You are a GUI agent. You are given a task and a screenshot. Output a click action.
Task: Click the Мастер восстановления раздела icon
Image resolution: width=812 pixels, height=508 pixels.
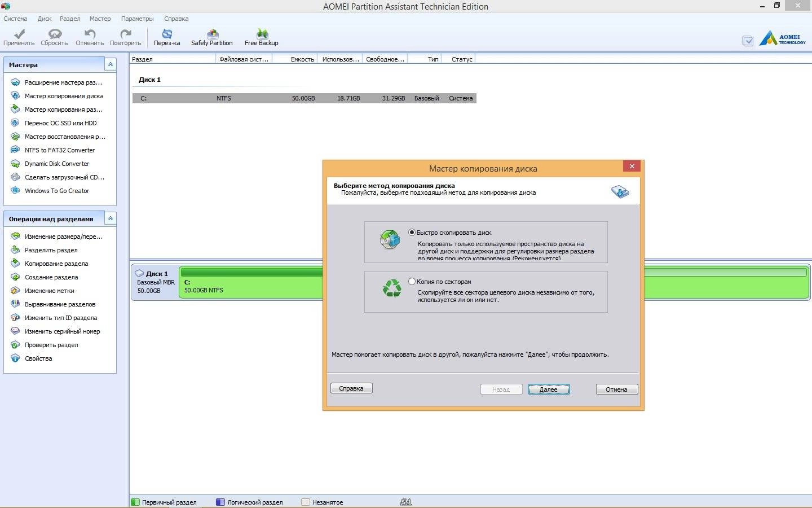pyautogui.click(x=15, y=137)
